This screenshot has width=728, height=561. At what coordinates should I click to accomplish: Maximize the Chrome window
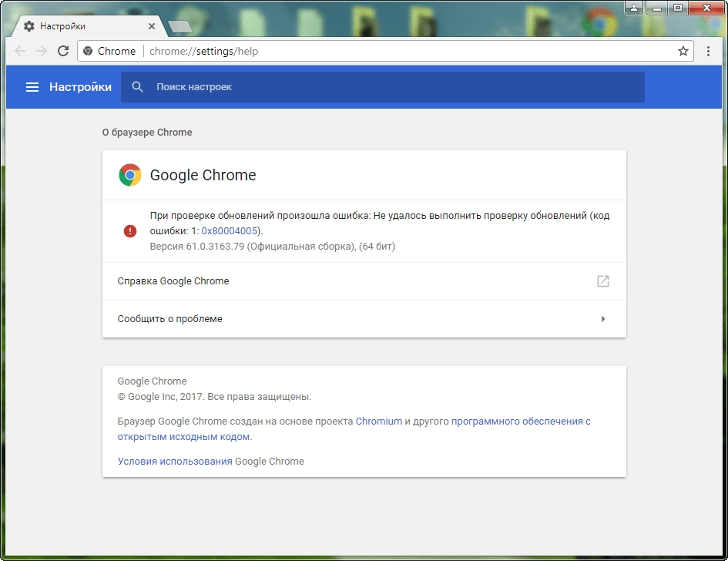pyautogui.click(x=678, y=8)
